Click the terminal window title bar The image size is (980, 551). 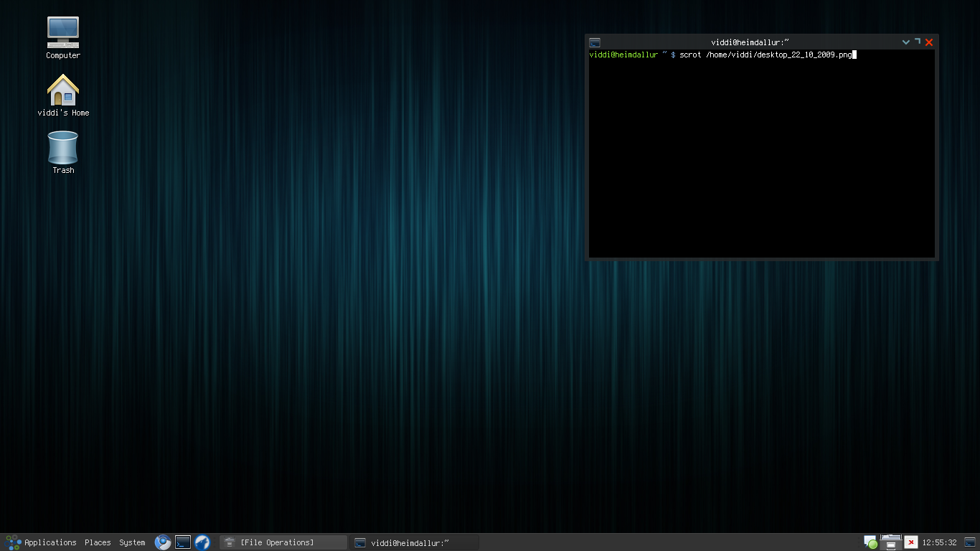(x=762, y=42)
